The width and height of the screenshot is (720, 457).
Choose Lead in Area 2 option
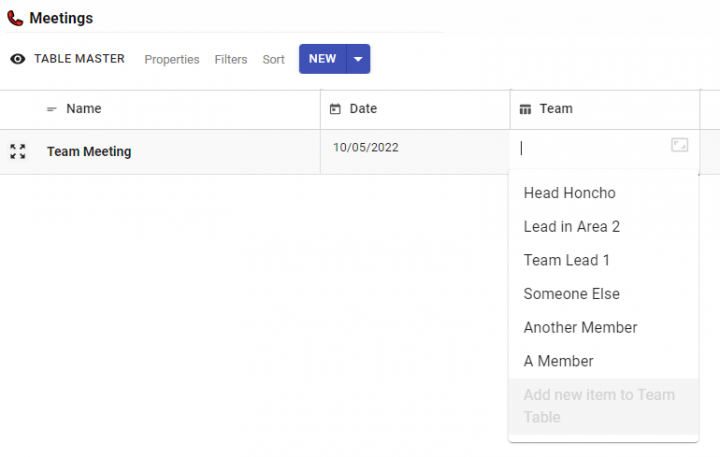coord(572,227)
